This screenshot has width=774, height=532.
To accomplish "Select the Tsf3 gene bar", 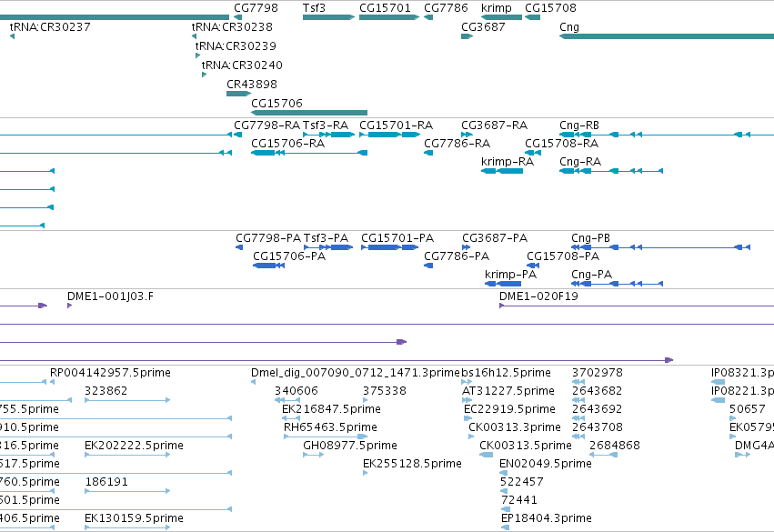I will tap(328, 17).
